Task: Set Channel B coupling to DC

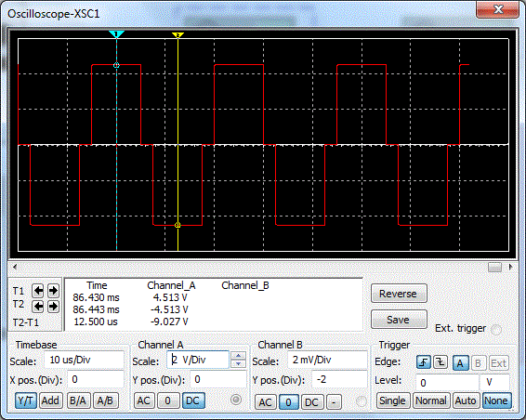Action: pos(311,402)
